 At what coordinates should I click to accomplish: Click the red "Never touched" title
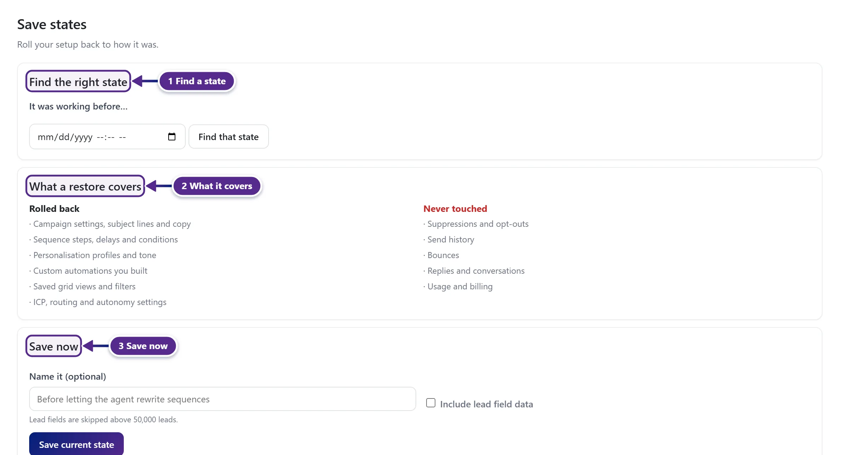(455, 209)
